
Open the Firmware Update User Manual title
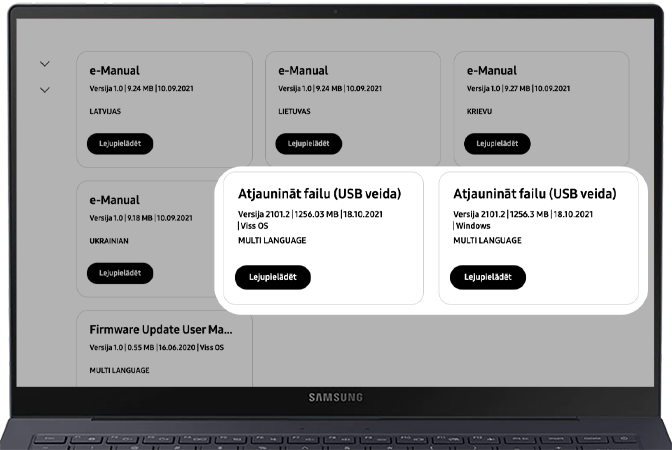click(x=160, y=328)
